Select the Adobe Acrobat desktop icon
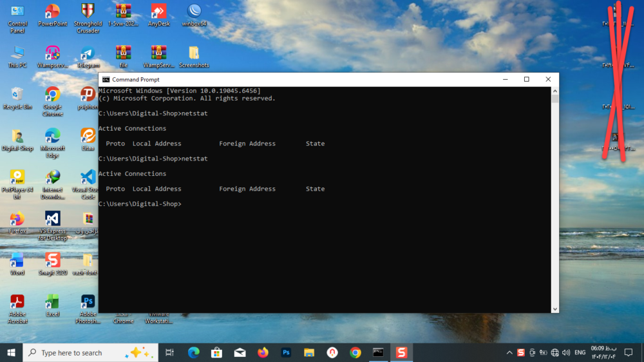 pos(17,309)
